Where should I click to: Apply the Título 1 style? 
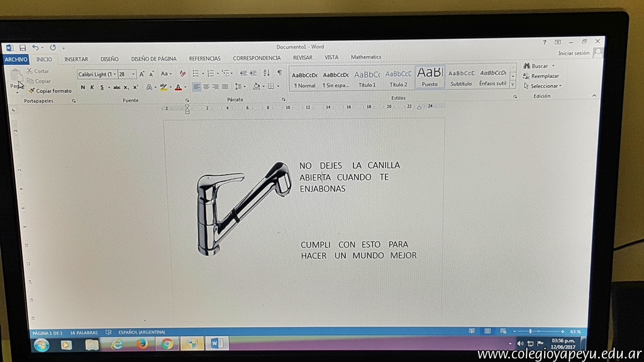[367, 78]
